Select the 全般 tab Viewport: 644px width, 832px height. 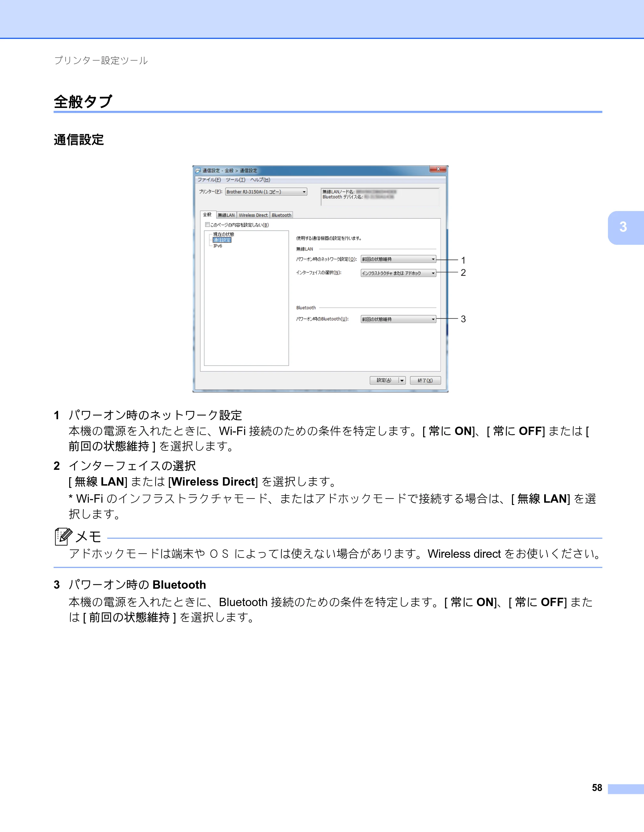(208, 215)
